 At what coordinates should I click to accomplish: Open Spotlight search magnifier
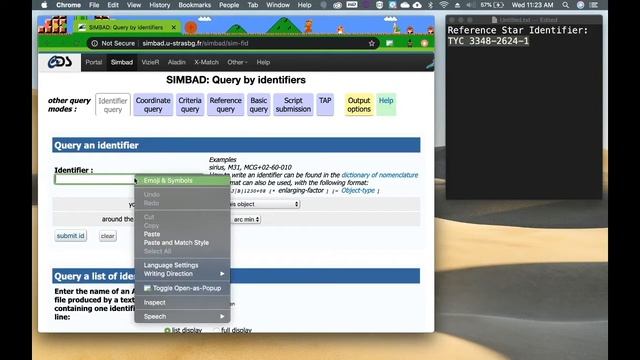pos(565,5)
